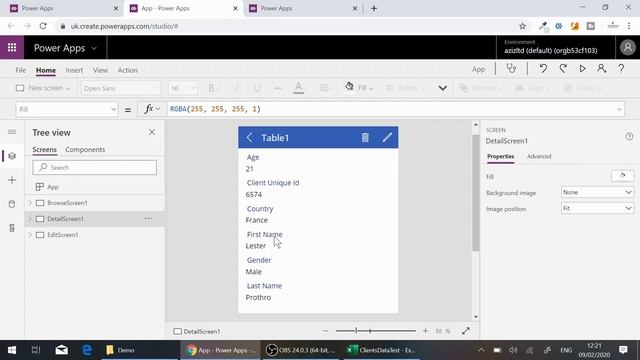Image resolution: width=640 pixels, height=360 pixels.
Task: Open the Image position Fit dropdown
Action: (597, 208)
